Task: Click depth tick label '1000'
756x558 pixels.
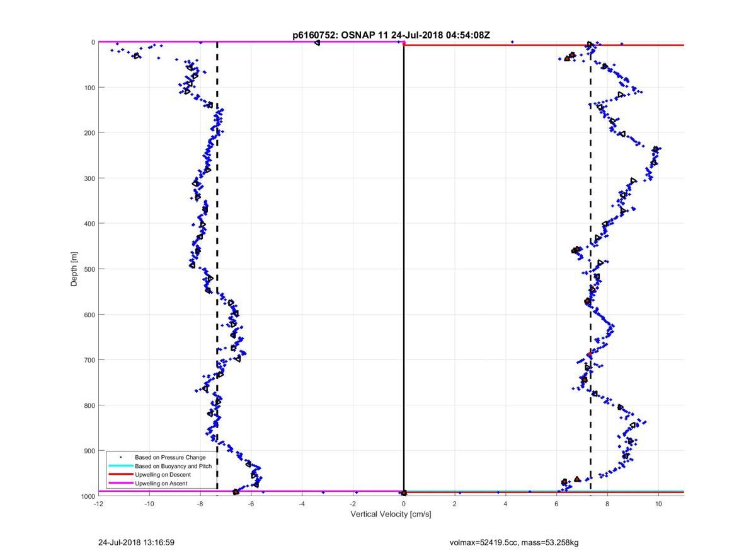Action: click(87, 496)
